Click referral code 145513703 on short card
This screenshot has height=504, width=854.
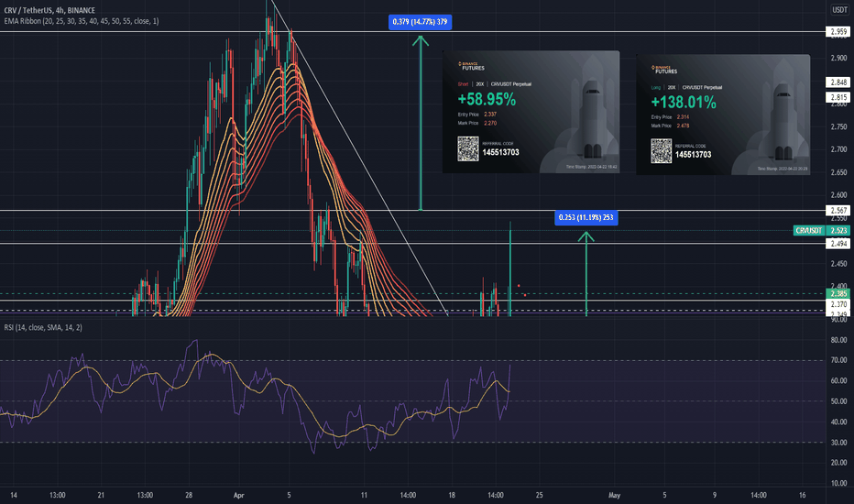(500, 152)
